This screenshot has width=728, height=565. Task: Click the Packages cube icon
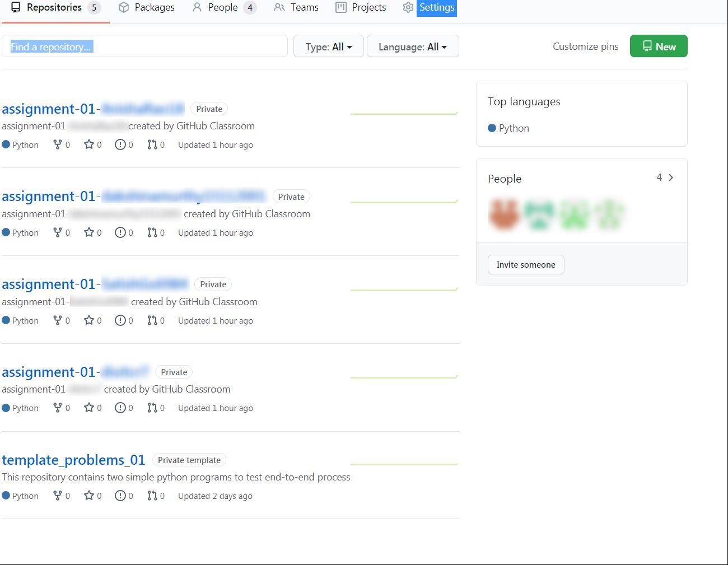124,7
